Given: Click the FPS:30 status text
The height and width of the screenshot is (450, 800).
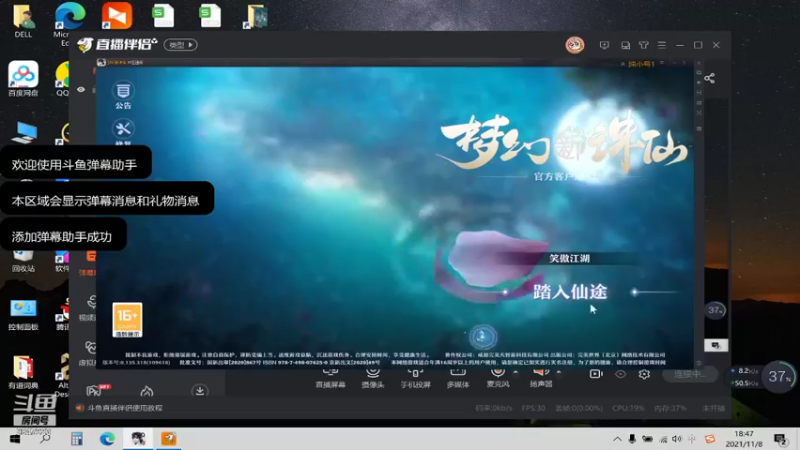Looking at the screenshot, I should (534, 408).
